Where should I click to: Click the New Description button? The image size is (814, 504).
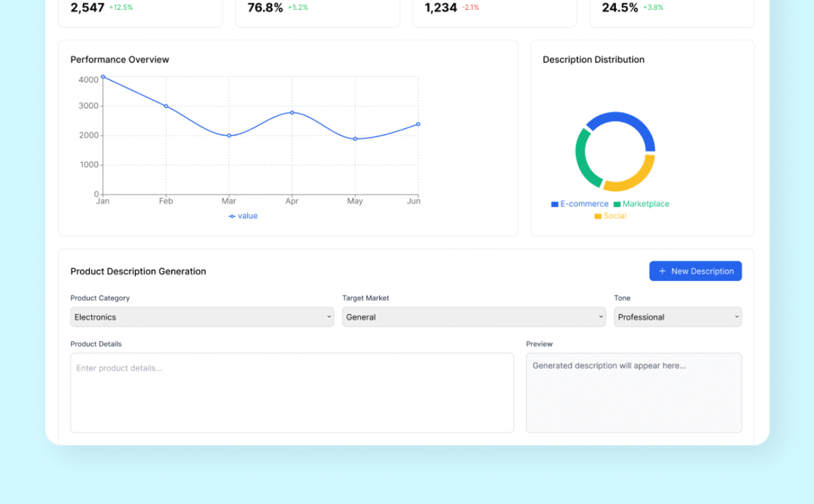pyautogui.click(x=695, y=271)
